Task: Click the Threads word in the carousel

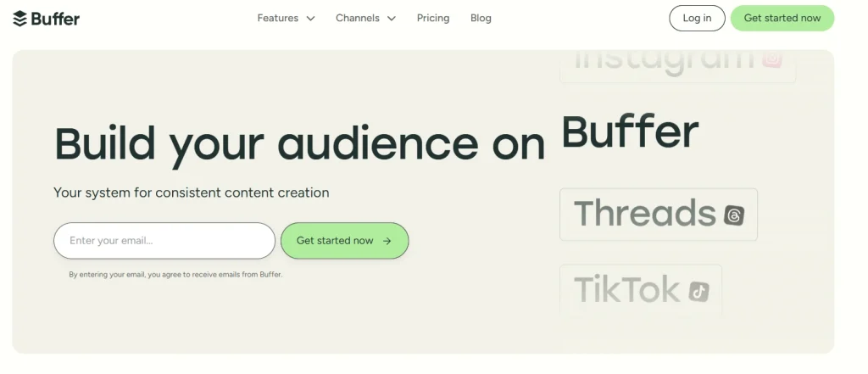Action: 645,214
